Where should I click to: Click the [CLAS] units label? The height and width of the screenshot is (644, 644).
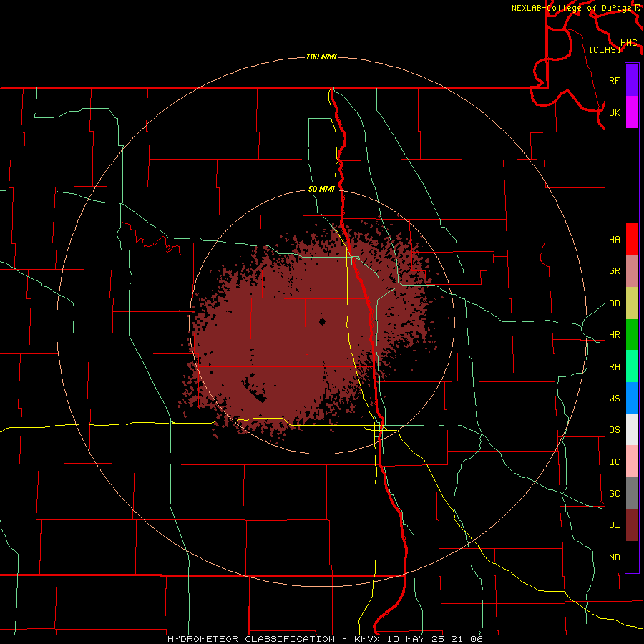(605, 49)
